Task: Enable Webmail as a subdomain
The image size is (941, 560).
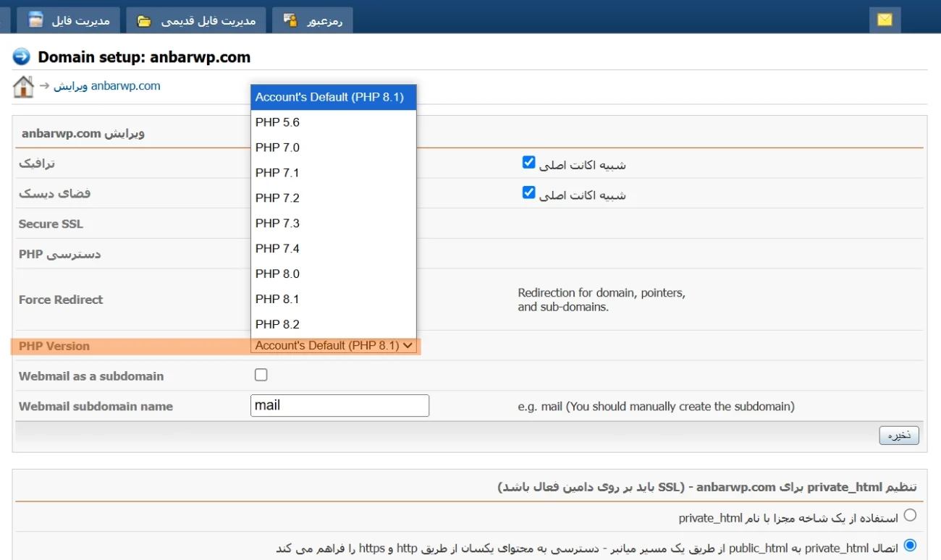Action: click(x=261, y=374)
